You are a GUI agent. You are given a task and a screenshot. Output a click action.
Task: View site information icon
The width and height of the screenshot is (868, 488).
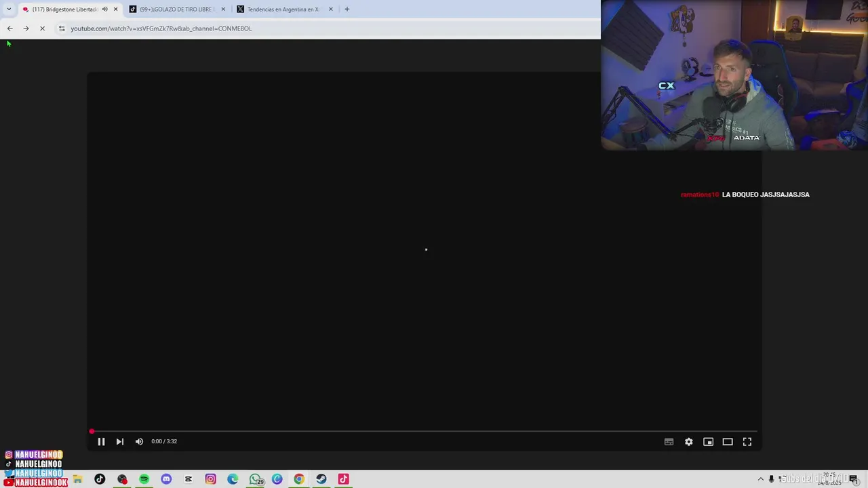click(x=62, y=28)
